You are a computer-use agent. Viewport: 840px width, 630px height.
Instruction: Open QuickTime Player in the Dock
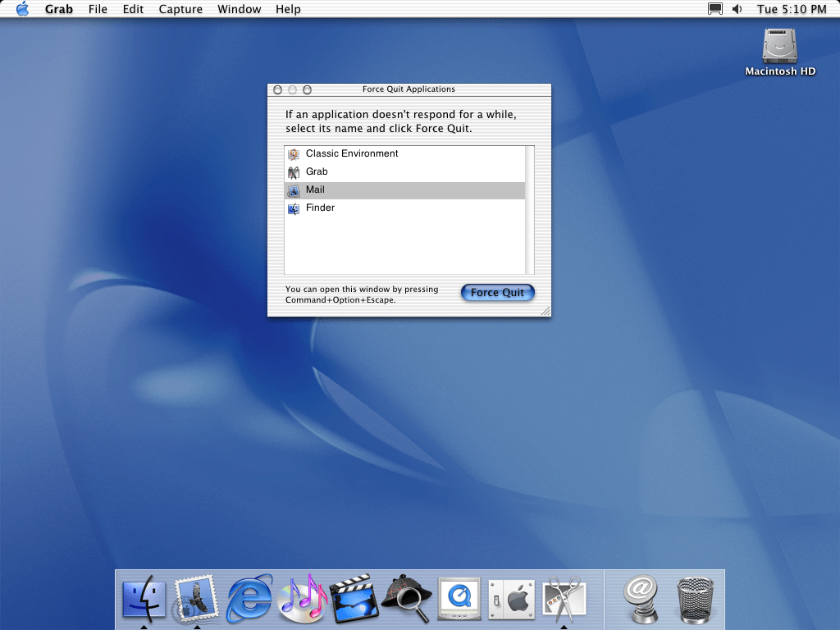tap(459, 599)
